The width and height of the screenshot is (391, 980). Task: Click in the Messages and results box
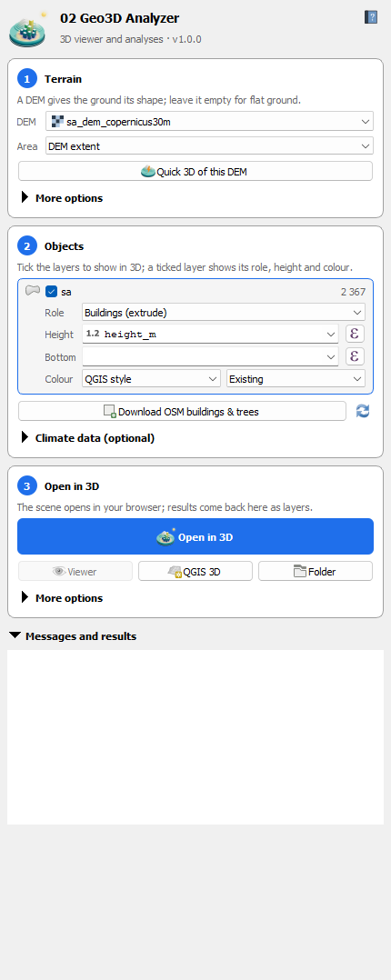pyautogui.click(x=195, y=737)
